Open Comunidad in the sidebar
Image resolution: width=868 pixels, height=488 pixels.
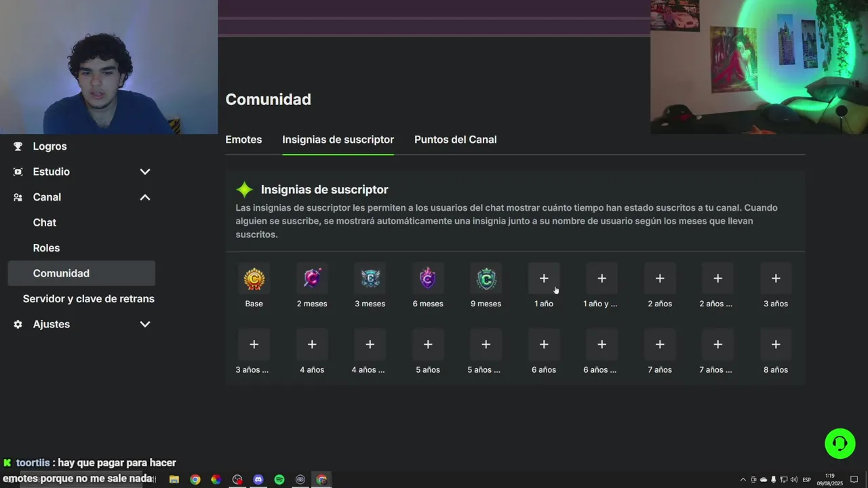(x=81, y=273)
